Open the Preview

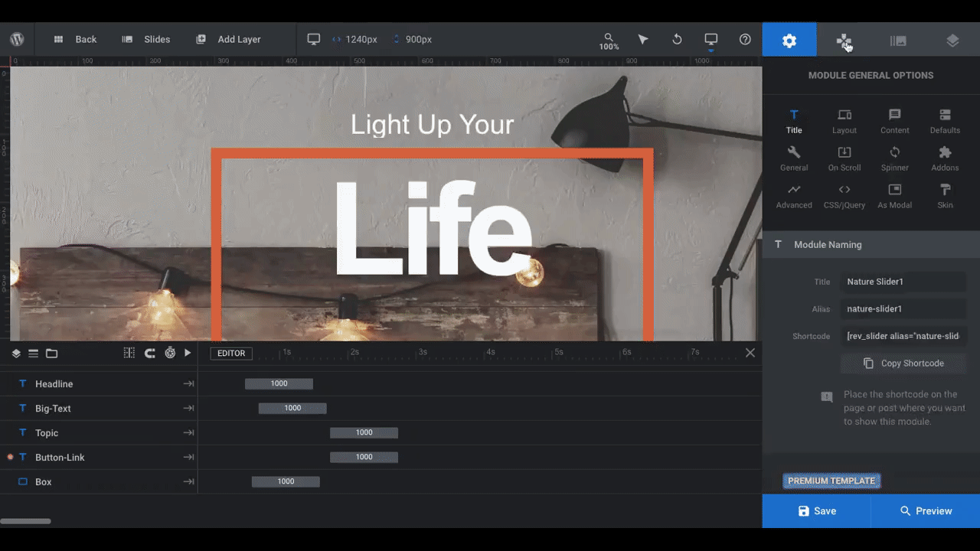(926, 511)
